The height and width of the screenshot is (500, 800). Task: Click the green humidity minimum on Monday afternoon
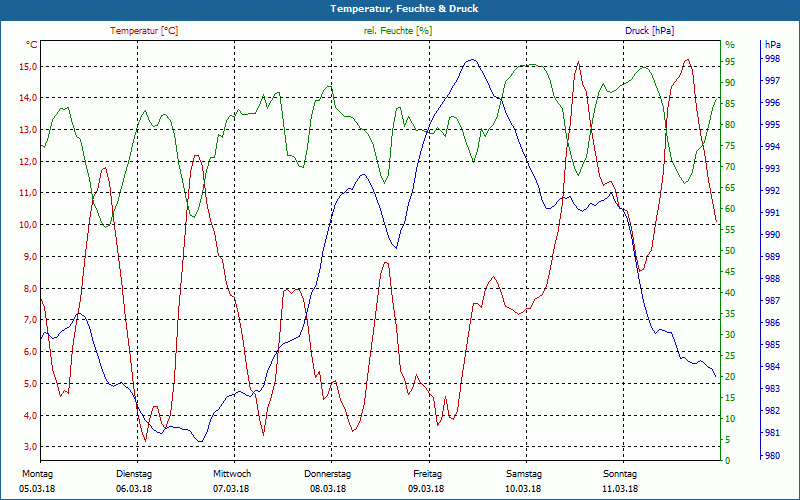click(x=107, y=227)
